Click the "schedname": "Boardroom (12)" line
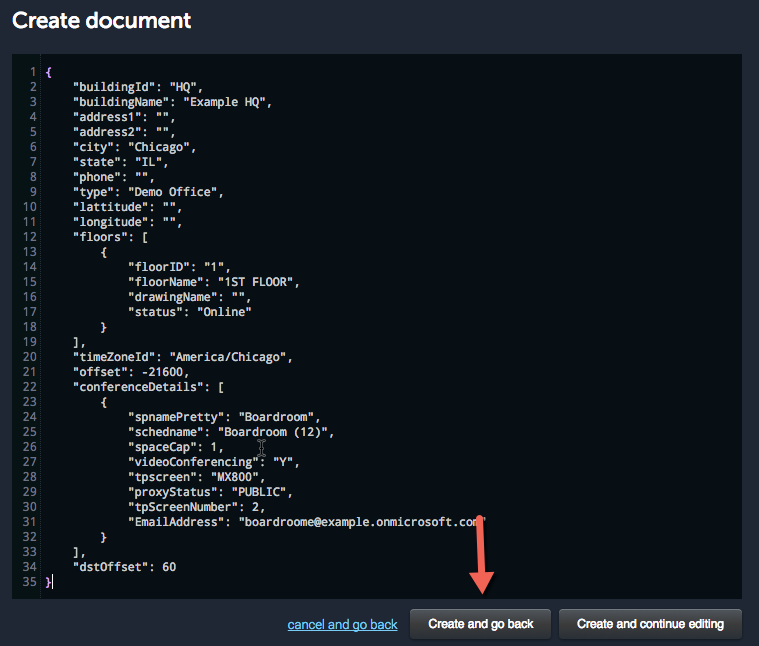This screenshot has width=759, height=646. click(231, 432)
